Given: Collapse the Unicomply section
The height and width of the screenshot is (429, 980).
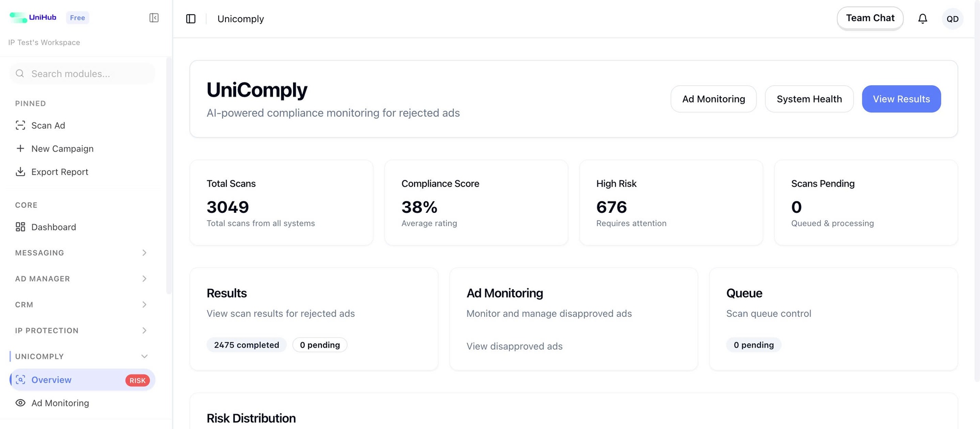Looking at the screenshot, I should coord(144,356).
